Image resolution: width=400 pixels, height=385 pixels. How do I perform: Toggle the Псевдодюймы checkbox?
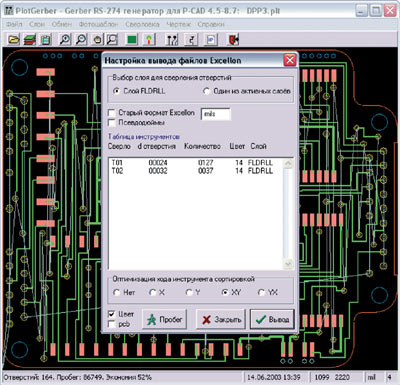[x=112, y=123]
